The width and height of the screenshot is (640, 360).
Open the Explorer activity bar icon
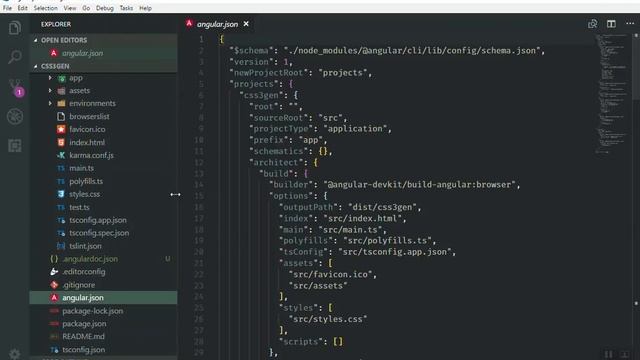pyautogui.click(x=15, y=28)
